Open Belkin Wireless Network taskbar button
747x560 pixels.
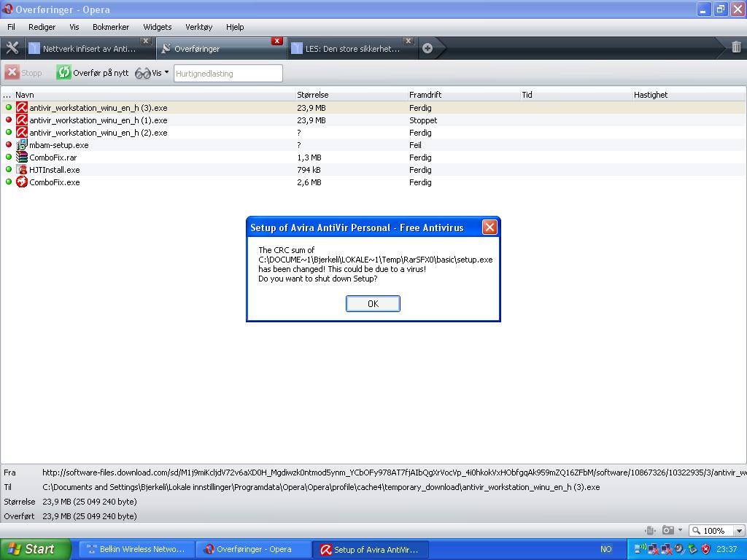(136, 549)
